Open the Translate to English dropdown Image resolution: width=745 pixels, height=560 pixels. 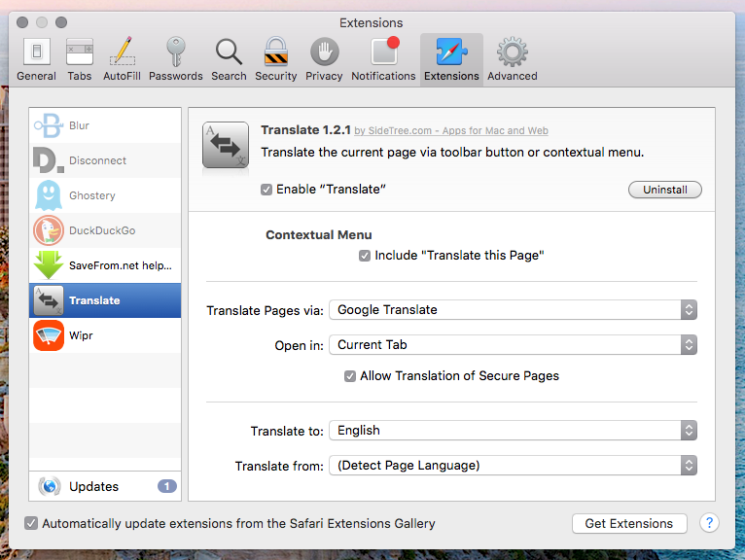coord(514,431)
